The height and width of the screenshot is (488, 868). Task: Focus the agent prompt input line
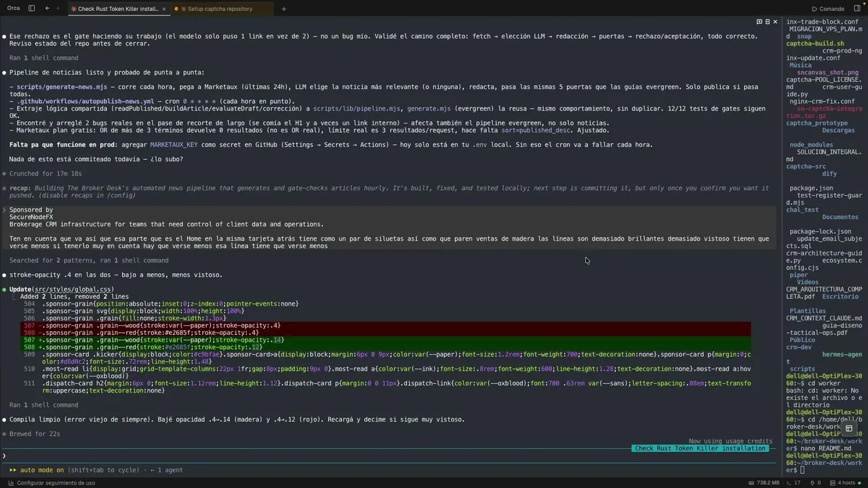[391, 456]
